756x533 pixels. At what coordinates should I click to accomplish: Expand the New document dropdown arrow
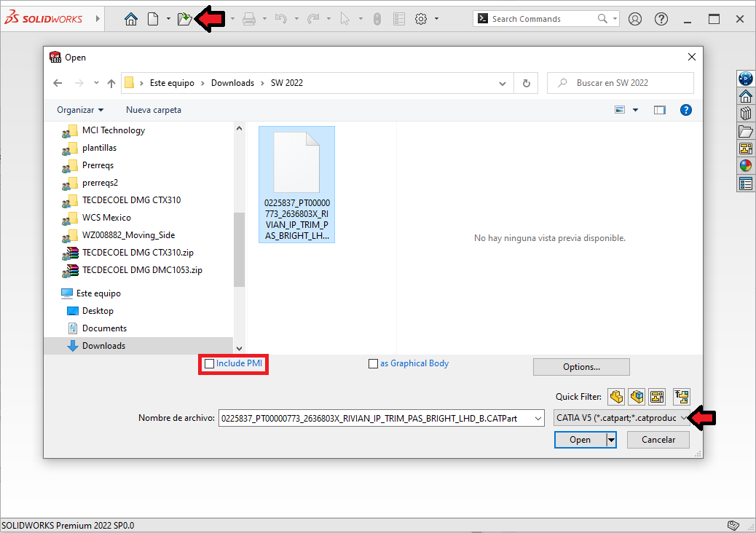coord(168,19)
